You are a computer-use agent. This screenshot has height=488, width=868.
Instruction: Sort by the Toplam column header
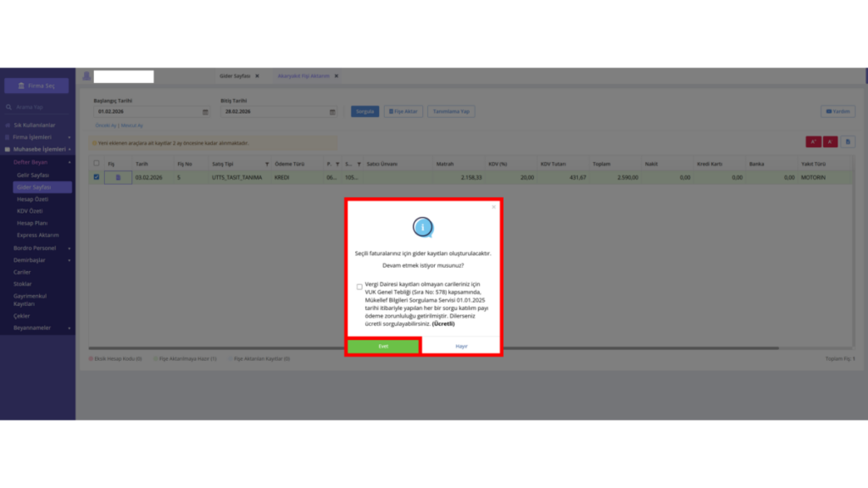[x=601, y=164]
